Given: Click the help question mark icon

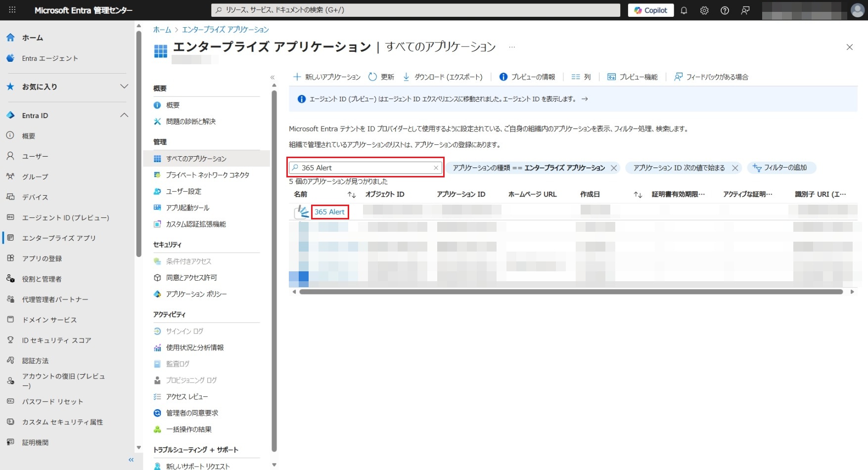Looking at the screenshot, I should click(x=725, y=10).
